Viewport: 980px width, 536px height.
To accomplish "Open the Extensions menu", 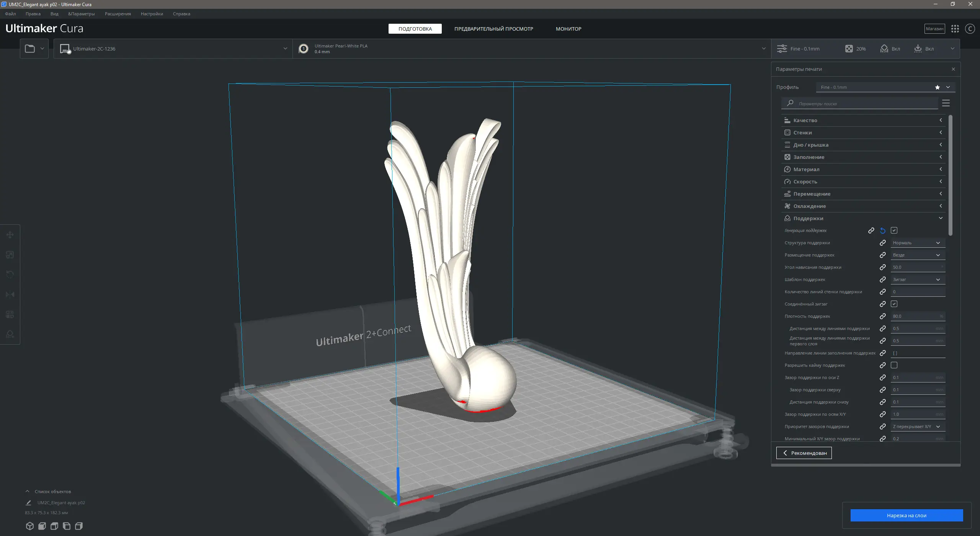I will [118, 14].
